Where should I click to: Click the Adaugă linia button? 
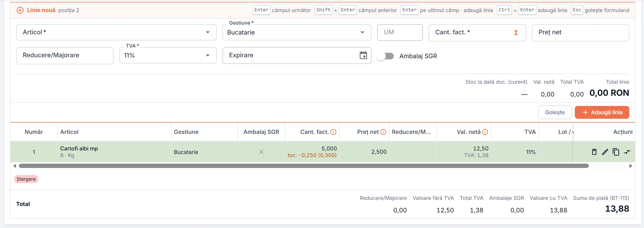click(x=602, y=113)
